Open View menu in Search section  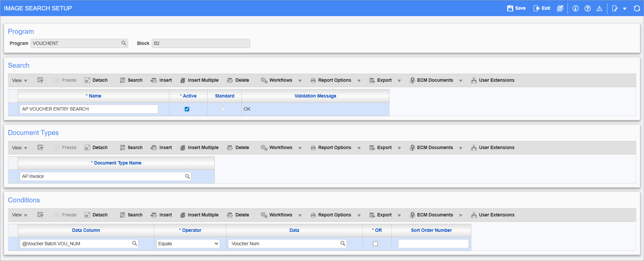tap(19, 80)
